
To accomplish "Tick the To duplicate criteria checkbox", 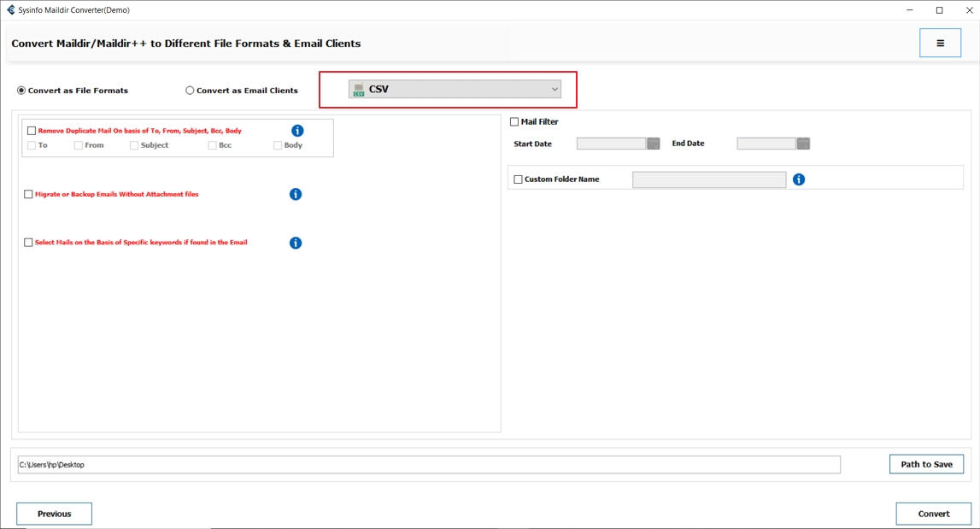I will click(x=32, y=145).
